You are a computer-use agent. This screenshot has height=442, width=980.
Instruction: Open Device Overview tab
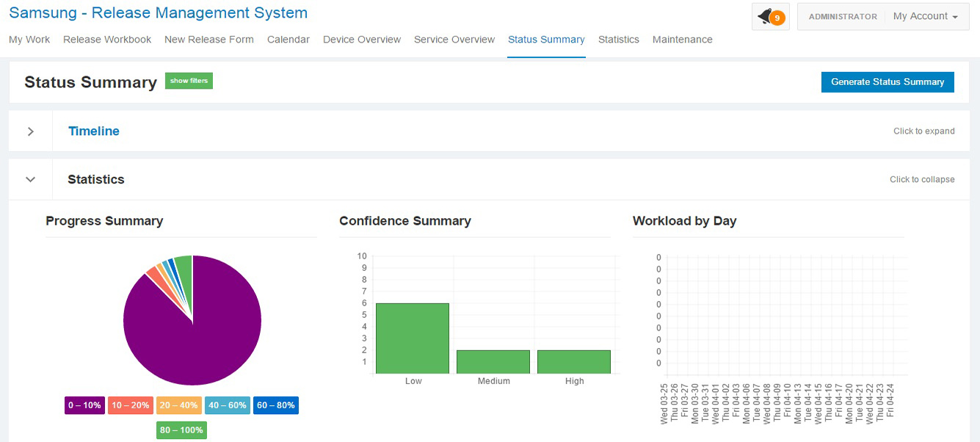click(x=362, y=40)
